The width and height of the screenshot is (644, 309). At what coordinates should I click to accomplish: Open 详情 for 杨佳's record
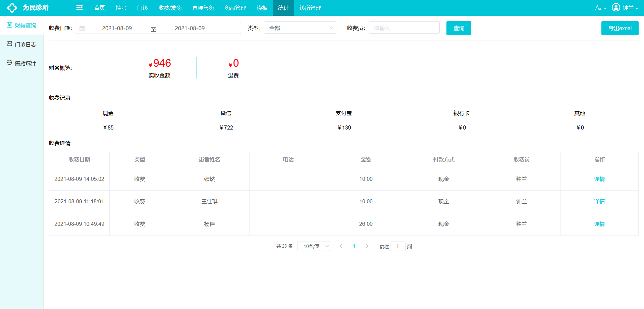(x=599, y=224)
